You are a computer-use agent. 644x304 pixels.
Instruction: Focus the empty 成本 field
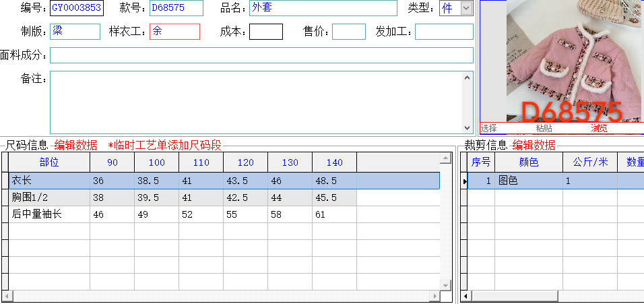coord(266,32)
